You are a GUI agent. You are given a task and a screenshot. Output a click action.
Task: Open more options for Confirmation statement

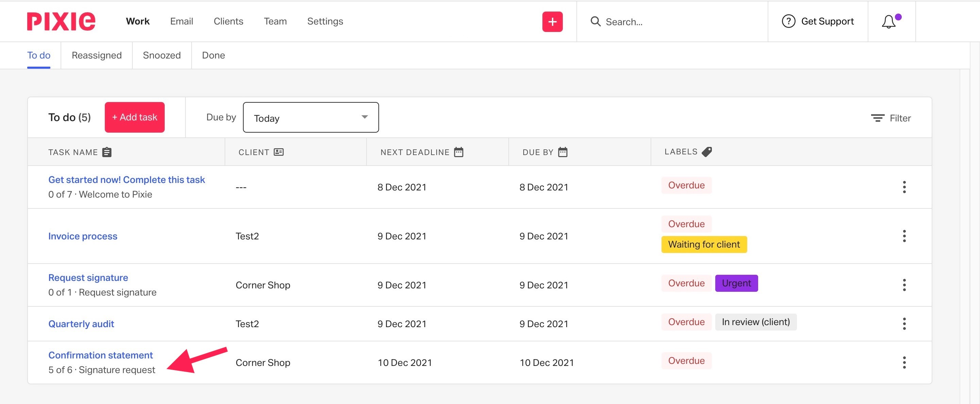pyautogui.click(x=904, y=363)
